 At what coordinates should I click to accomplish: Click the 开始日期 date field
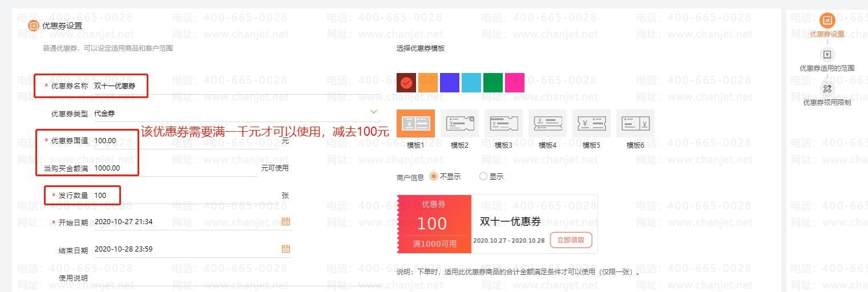(x=192, y=222)
